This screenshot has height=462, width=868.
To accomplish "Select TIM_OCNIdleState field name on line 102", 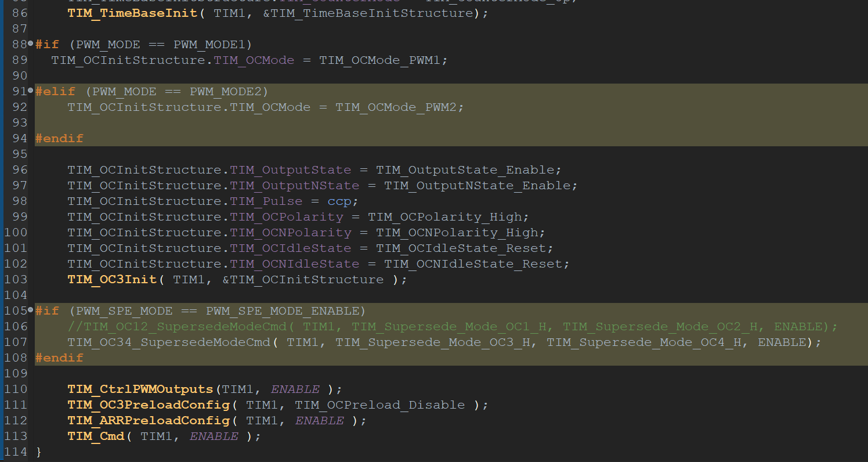I will coord(295,264).
